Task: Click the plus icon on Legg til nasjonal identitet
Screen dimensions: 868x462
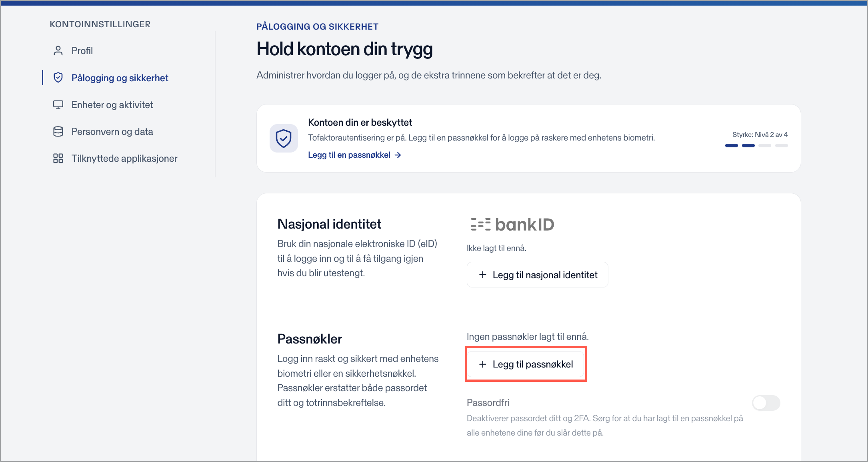Action: click(483, 275)
